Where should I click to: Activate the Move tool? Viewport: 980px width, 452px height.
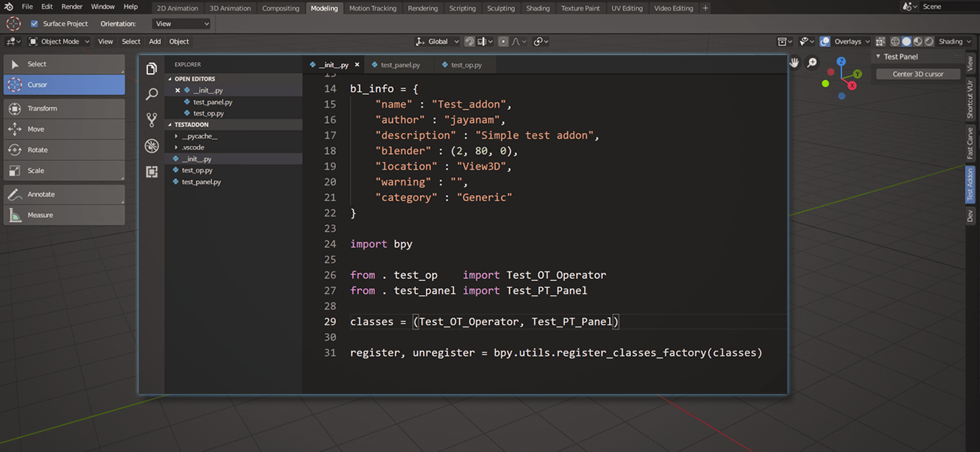[64, 129]
